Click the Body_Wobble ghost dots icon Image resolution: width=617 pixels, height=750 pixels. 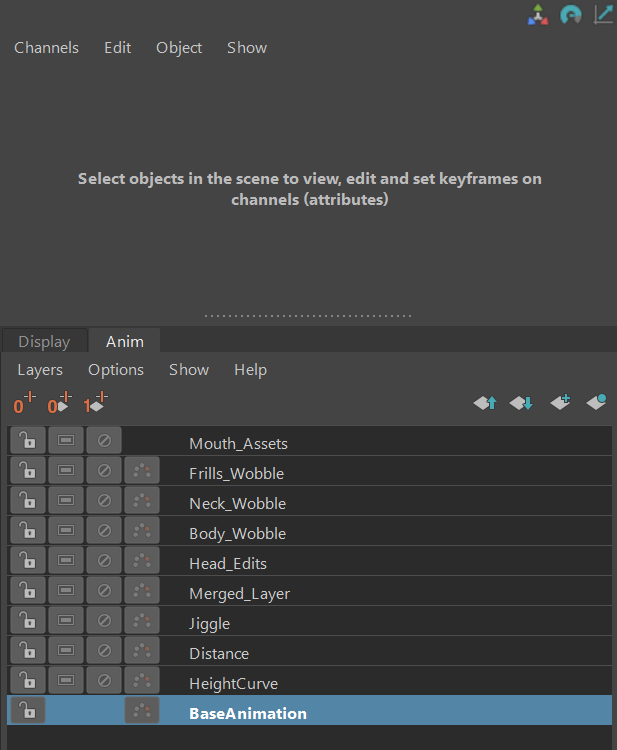click(x=142, y=530)
